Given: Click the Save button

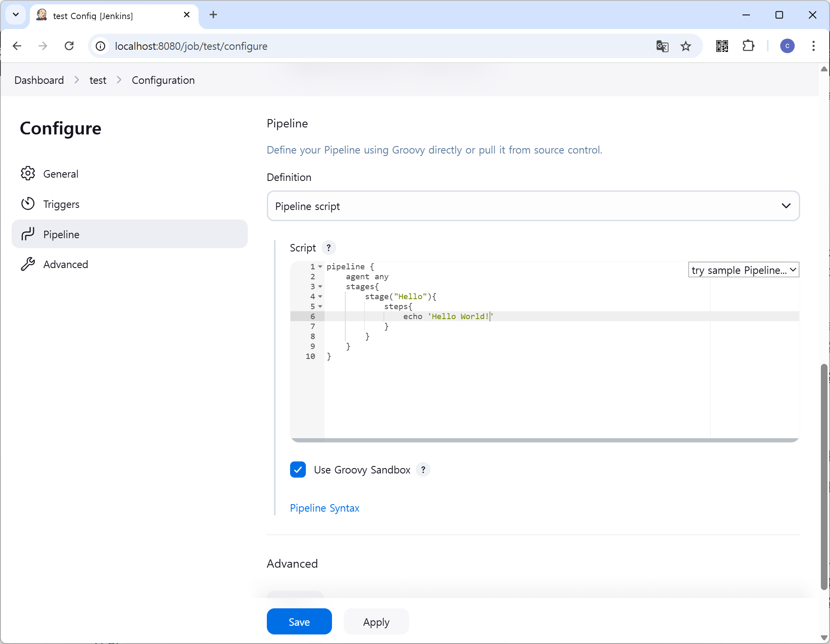Looking at the screenshot, I should coord(299,622).
